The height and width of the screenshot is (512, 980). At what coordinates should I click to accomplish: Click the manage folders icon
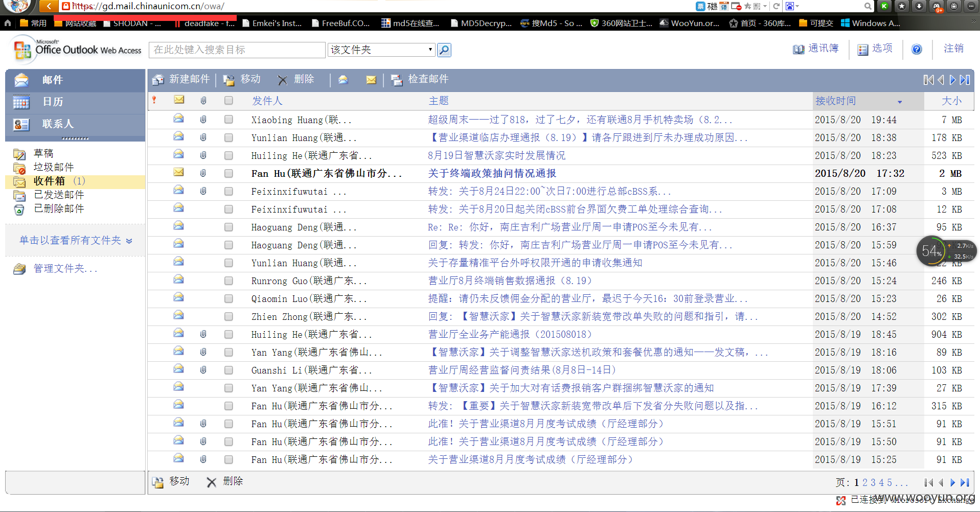click(x=19, y=269)
